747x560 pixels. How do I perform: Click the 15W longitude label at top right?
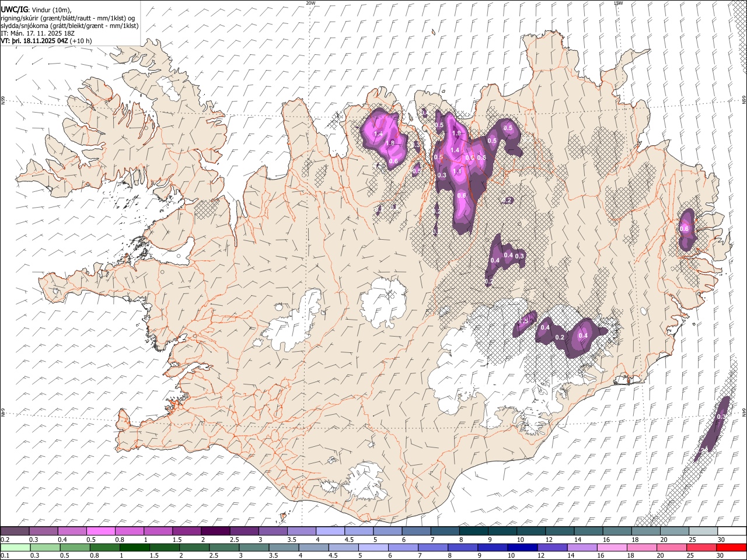pyautogui.click(x=619, y=3)
